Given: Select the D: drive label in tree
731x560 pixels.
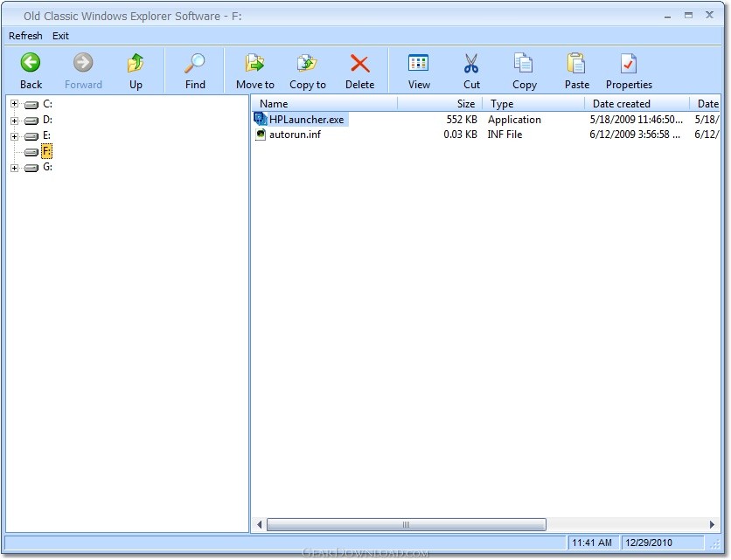Looking at the screenshot, I should tap(47, 120).
